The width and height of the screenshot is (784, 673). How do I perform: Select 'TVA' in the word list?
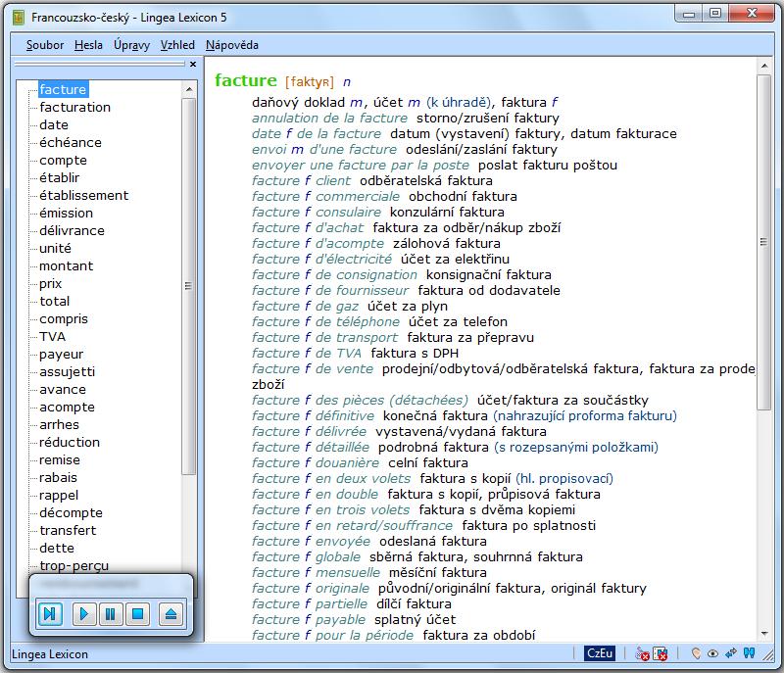point(53,336)
